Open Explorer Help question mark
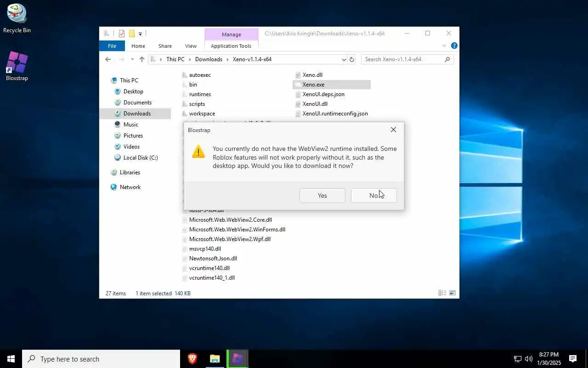Image resolution: width=588 pixels, height=368 pixels. (x=454, y=46)
